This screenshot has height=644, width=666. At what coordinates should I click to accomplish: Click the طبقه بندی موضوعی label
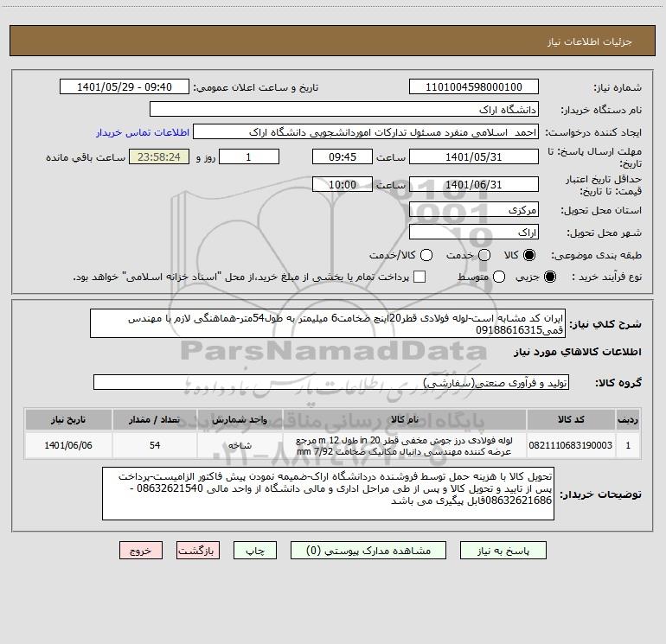pos(596,256)
